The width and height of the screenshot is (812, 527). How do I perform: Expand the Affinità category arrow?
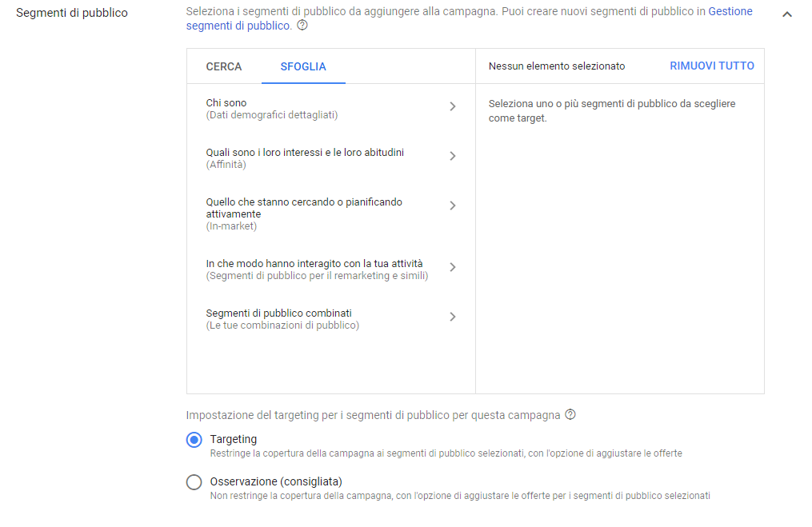453,156
